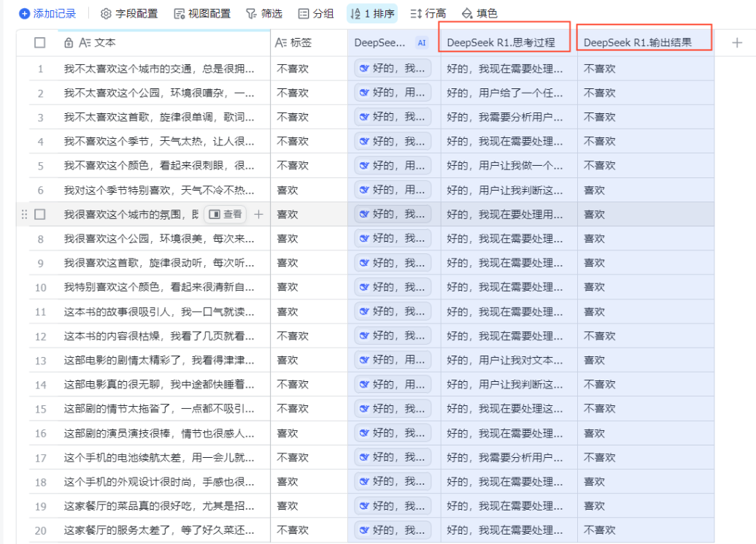This screenshot has width=756, height=544.
Task: Select row 6 text 我对这个季节特别喜欢
Action: pos(159,190)
